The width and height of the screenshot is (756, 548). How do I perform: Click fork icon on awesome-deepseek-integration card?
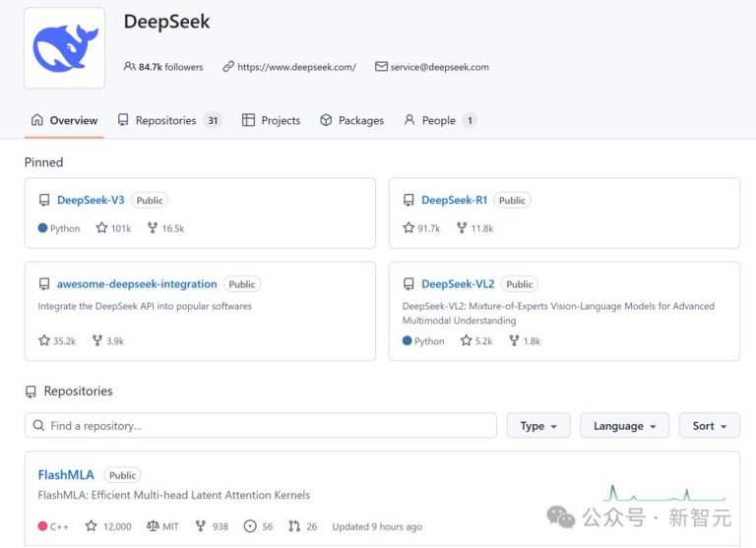coord(96,340)
